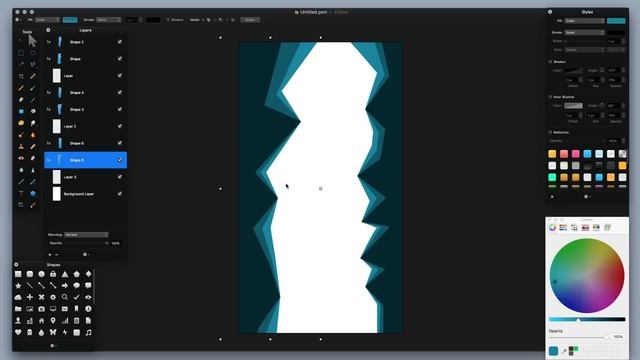Enable Reflection checkbox in Styles panel
The image size is (640, 360).
pos(550,132)
